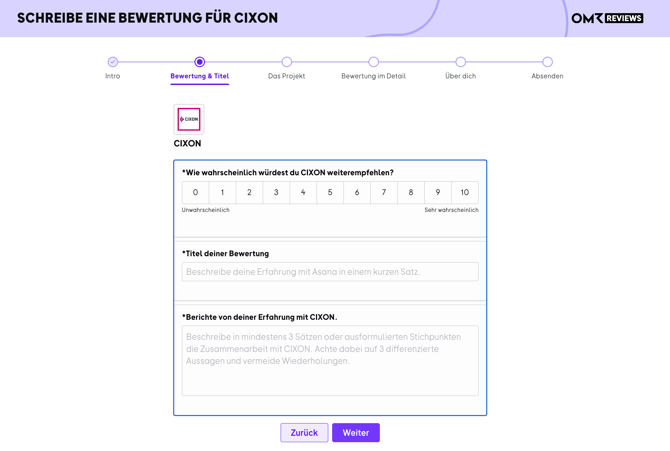Choose recommendation score 7
670x451 pixels.
point(384,192)
